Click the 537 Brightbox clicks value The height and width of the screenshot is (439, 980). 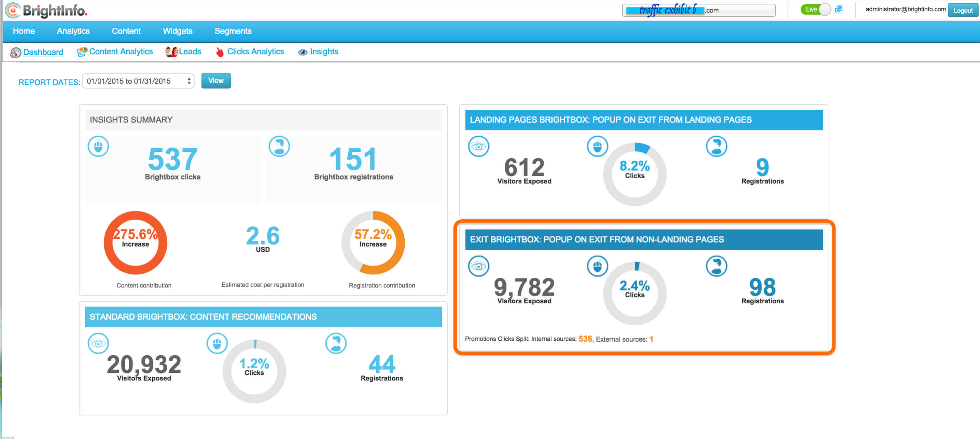[x=172, y=159]
